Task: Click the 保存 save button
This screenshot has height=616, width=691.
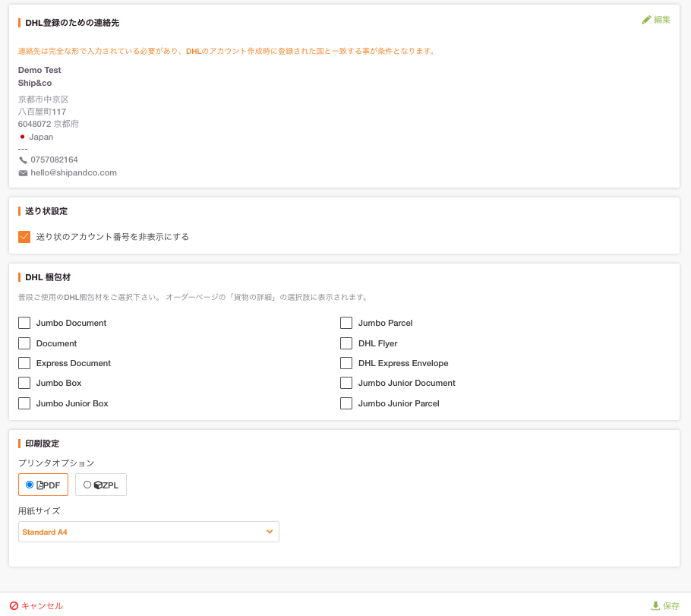Action: click(x=665, y=606)
